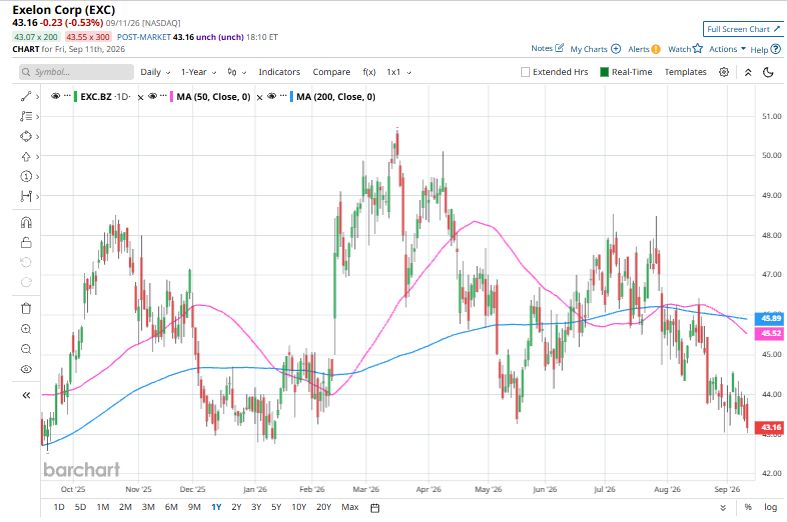787x522 pixels.
Task: Open the Indicators menu
Action: 279,72
